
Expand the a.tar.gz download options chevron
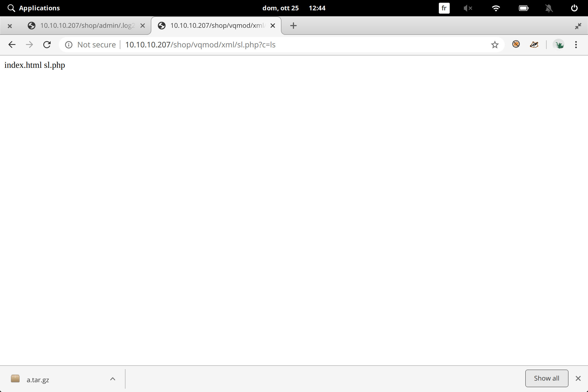tap(112, 379)
